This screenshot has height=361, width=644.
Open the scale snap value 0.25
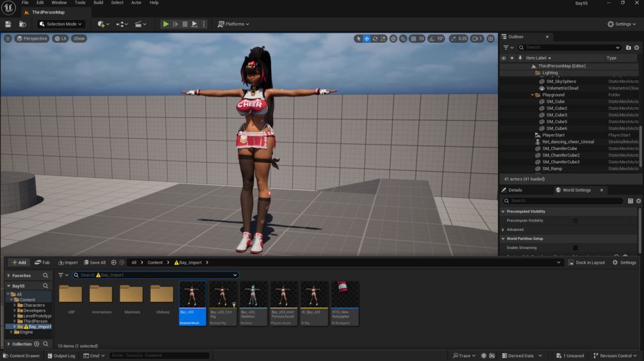(x=463, y=38)
